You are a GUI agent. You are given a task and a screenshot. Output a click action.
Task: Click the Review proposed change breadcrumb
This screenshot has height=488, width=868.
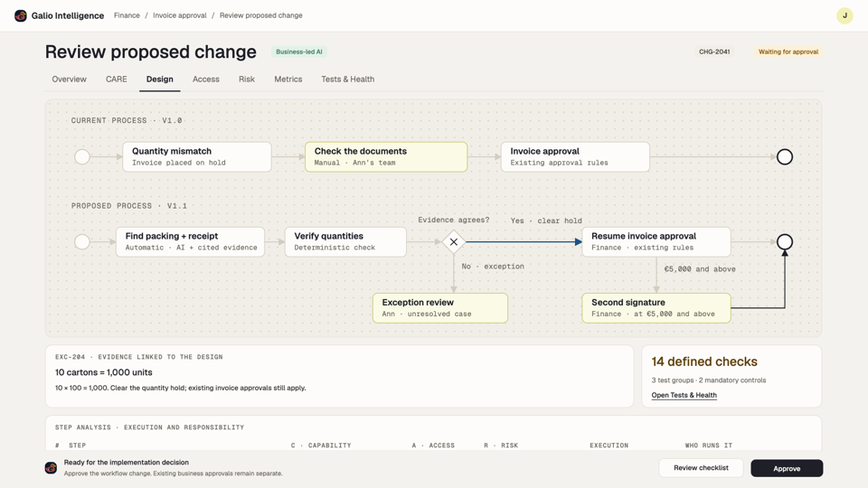(x=260, y=15)
